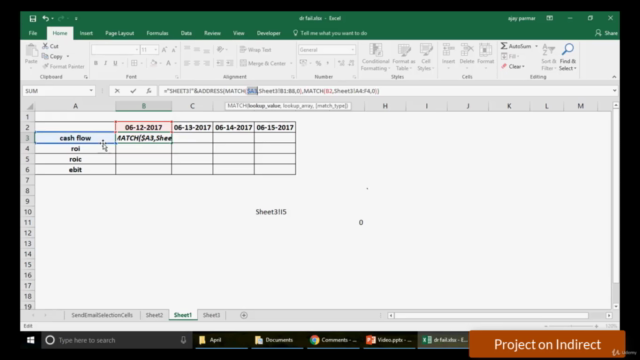Align text left
This screenshot has height=360, width=640.
click(x=187, y=63)
